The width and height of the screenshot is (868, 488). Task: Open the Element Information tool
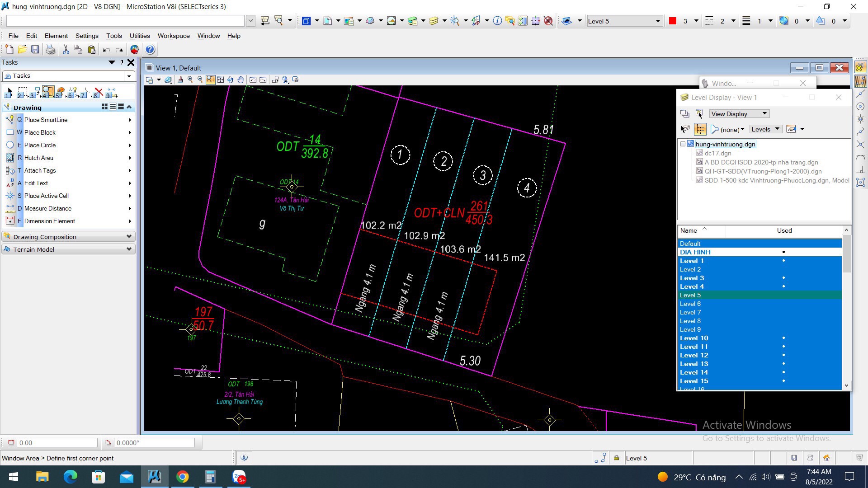point(497,21)
